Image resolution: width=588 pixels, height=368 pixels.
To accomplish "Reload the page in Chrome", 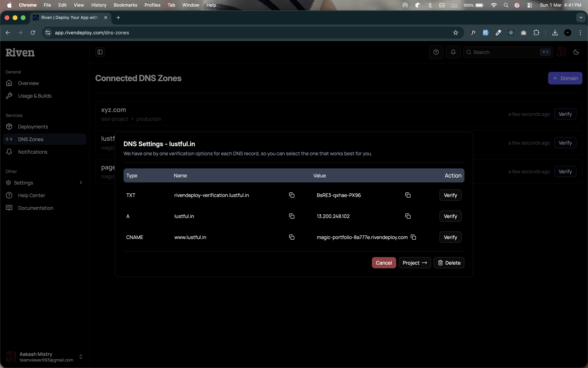I will (33, 33).
